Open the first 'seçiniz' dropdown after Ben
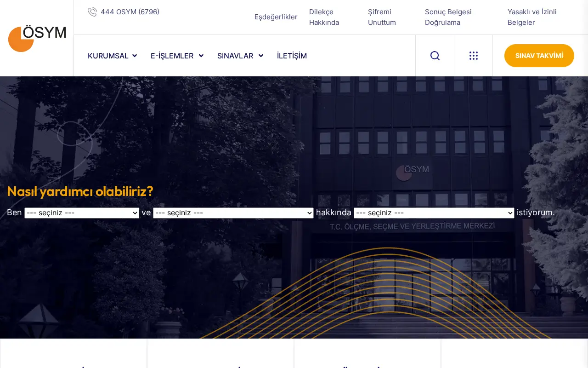588x368 pixels. click(82, 213)
